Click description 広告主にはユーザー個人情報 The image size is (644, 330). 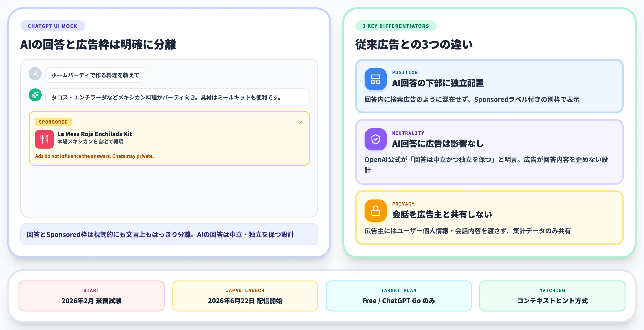click(x=468, y=231)
